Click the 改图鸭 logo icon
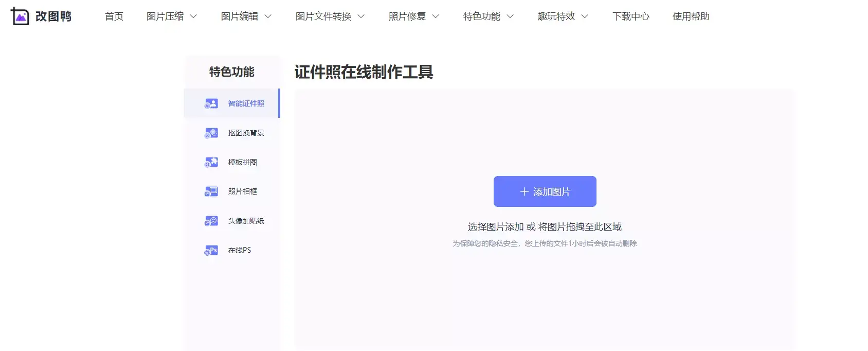The height and width of the screenshot is (351, 868). pyautogui.click(x=20, y=16)
